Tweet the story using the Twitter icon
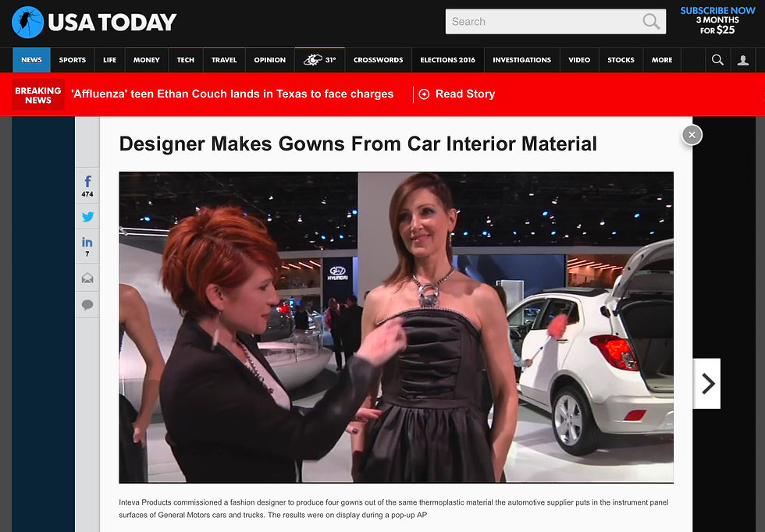Viewport: 765px width, 532px height. pyautogui.click(x=87, y=217)
